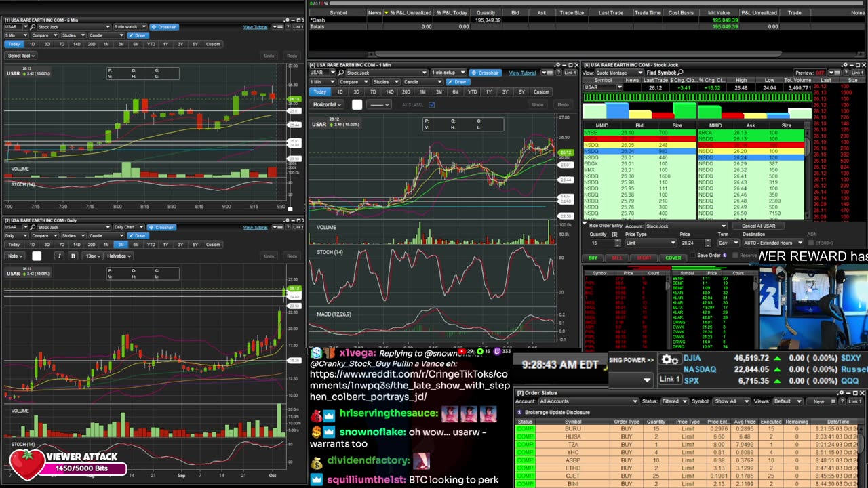Click white color swatch in 1 Min chart
Screen dimensions: 868x488
[x=357, y=104]
